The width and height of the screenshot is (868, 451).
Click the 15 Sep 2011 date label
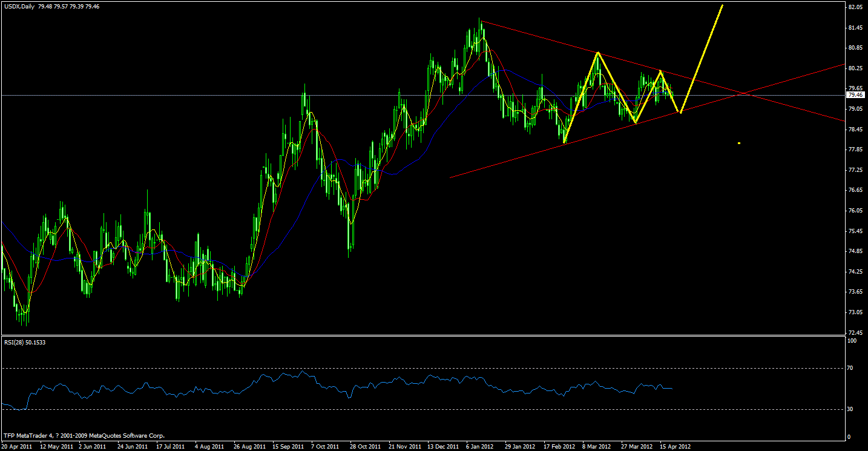click(288, 446)
